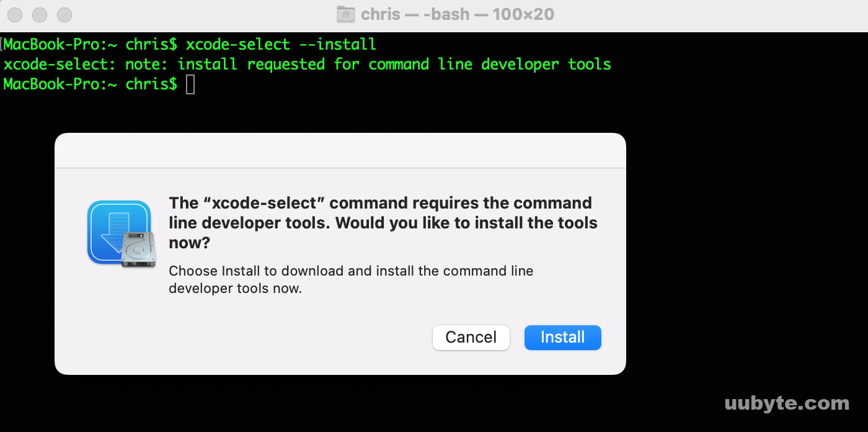This screenshot has height=432, width=868.
Task: Click the "Choose Install to download" description text
Action: [351, 279]
